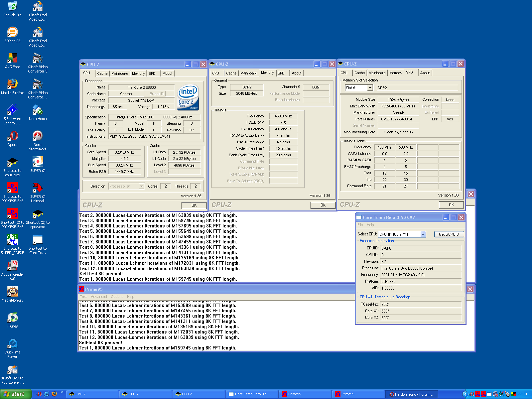Open the Recycle Bin desktop icon
This screenshot has height=399, width=532.
(x=12, y=9)
